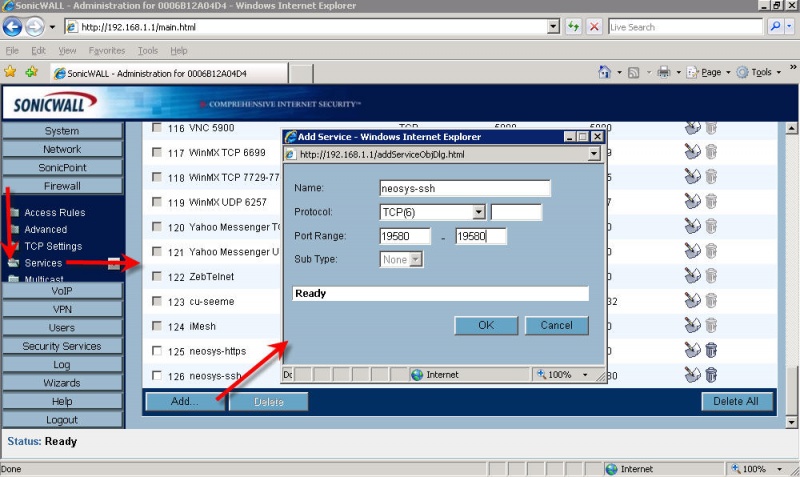
Task: Open the Protocol TCP(6) dropdown
Action: coord(478,212)
